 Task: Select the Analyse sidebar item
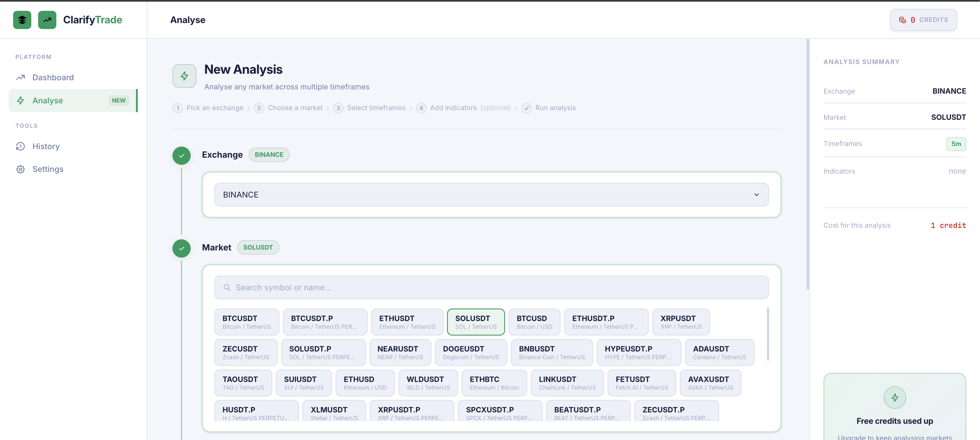click(x=73, y=100)
